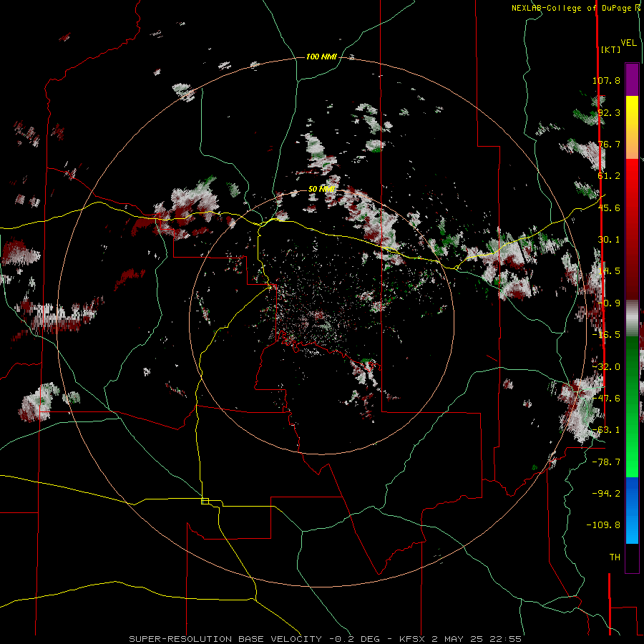Click the 100 NMI range ring label
Image resolution: width=644 pixels, height=644 pixels.
321,57
